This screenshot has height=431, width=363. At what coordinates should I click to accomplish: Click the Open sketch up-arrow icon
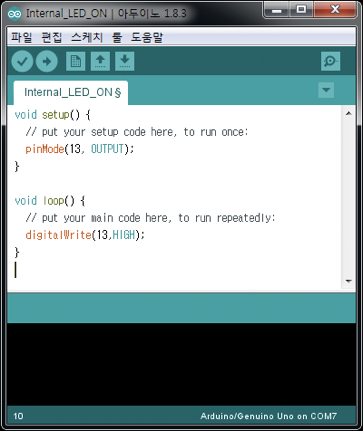click(x=100, y=61)
